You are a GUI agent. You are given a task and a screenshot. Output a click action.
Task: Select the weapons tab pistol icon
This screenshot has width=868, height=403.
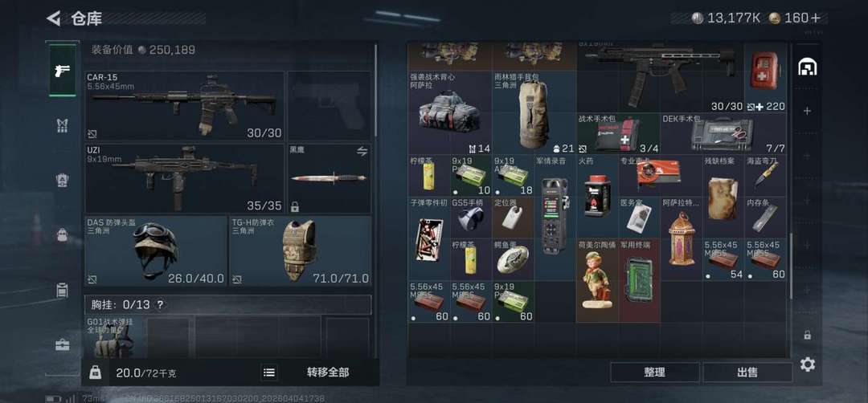[x=63, y=70]
